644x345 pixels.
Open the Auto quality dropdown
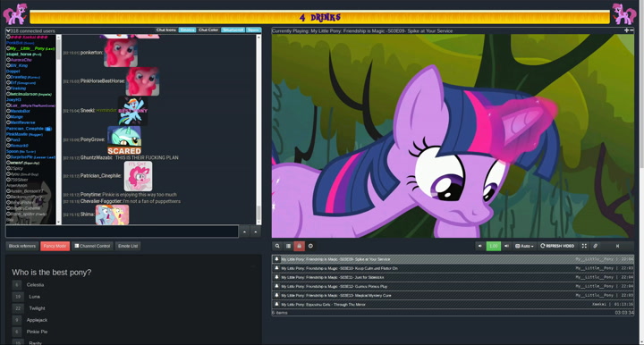click(524, 246)
